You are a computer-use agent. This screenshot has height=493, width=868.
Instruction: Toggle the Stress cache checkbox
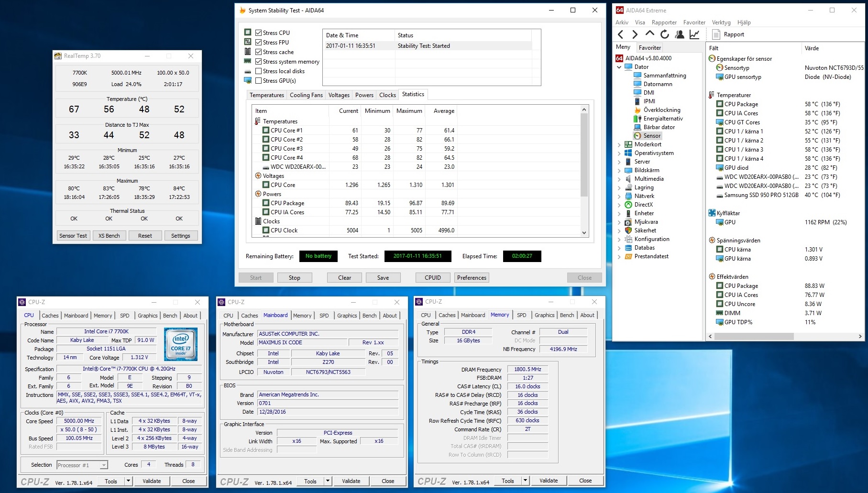[258, 52]
